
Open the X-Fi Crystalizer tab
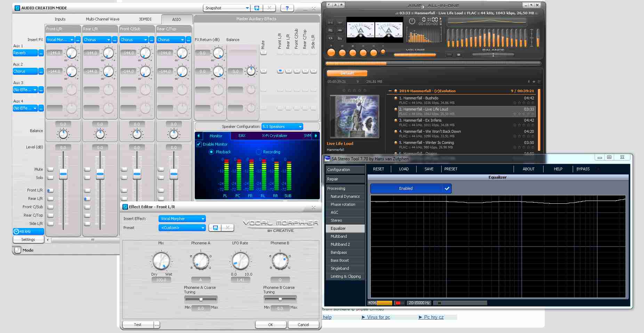[x=274, y=136]
